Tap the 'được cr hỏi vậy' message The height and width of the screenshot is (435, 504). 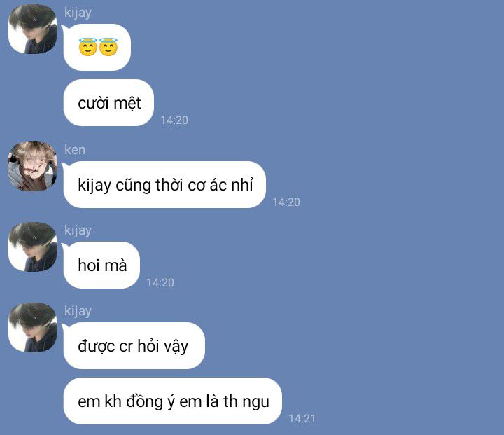pyautogui.click(x=134, y=345)
